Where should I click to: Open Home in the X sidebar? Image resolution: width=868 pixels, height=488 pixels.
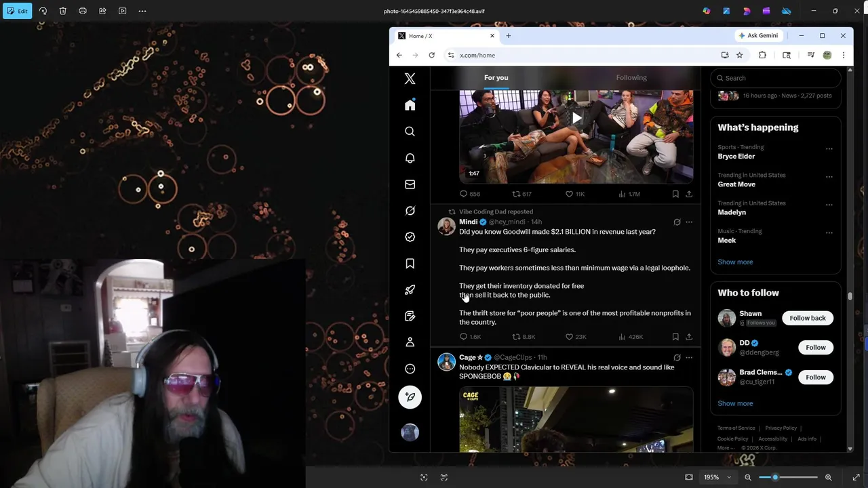tap(410, 105)
